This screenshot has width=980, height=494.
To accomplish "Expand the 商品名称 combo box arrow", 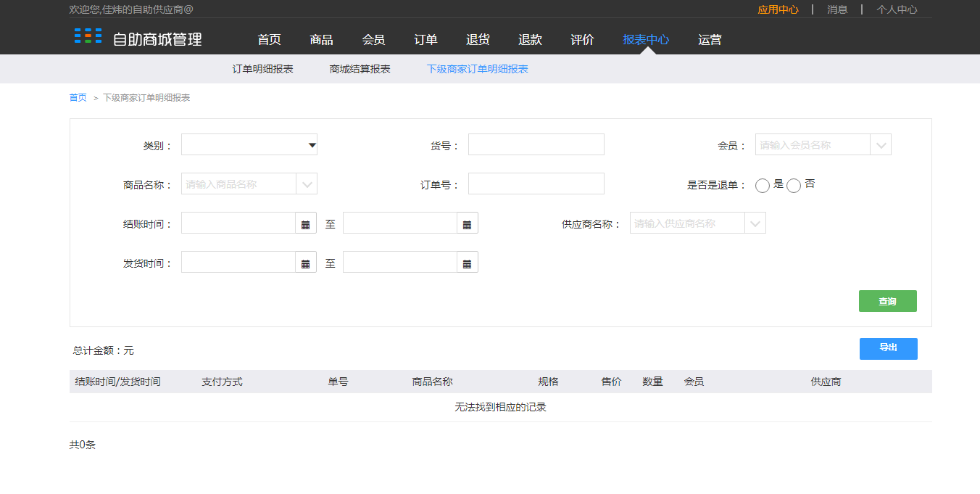I will (307, 184).
